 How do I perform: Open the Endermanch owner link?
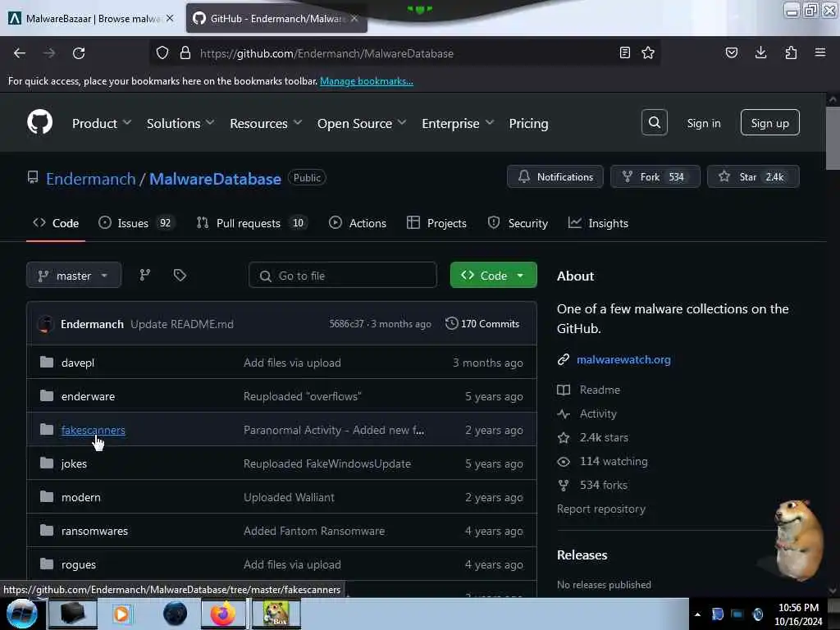tap(90, 179)
